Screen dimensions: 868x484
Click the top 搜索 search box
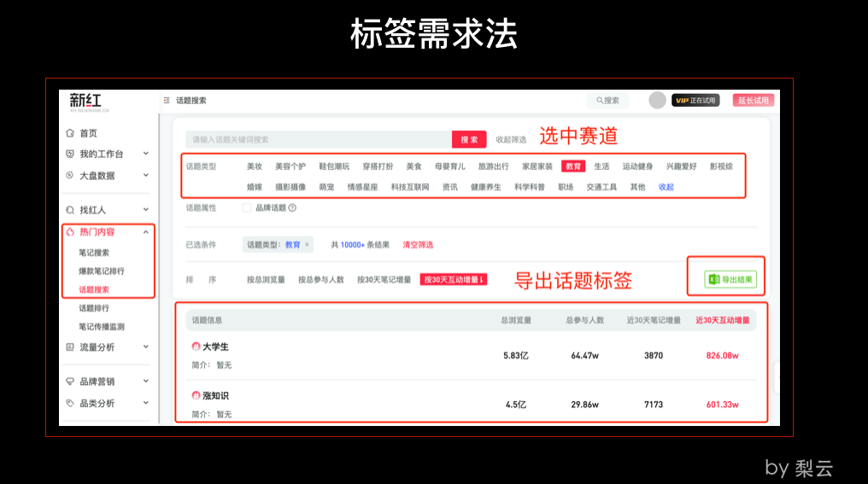(607, 100)
